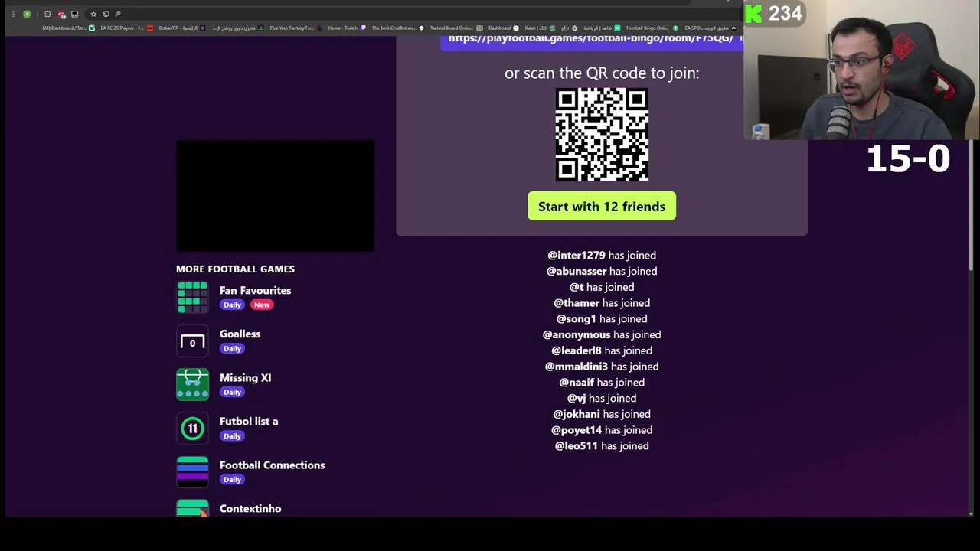Click the black video ad placeholder
This screenshot has width=980, height=551.
tap(275, 196)
